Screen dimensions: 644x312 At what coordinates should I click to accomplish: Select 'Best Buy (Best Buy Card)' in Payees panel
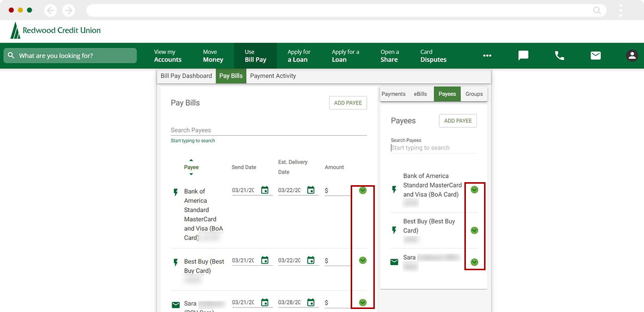pyautogui.click(x=429, y=226)
